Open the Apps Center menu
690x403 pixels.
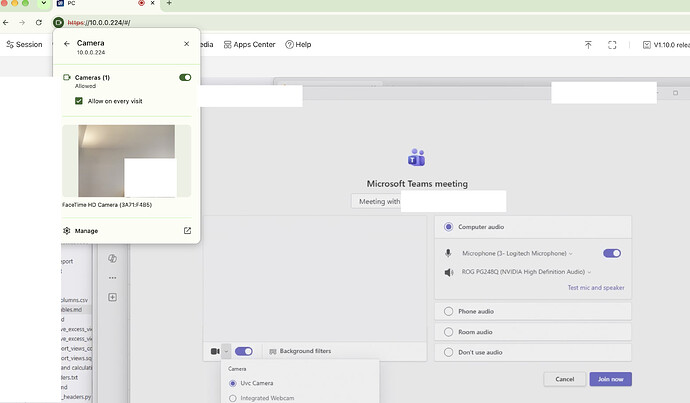click(x=250, y=44)
